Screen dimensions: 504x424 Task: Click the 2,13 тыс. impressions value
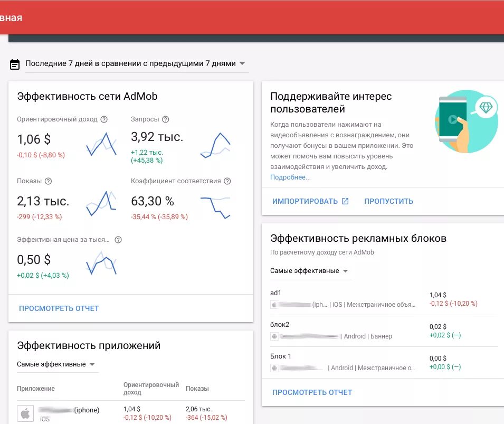point(43,201)
